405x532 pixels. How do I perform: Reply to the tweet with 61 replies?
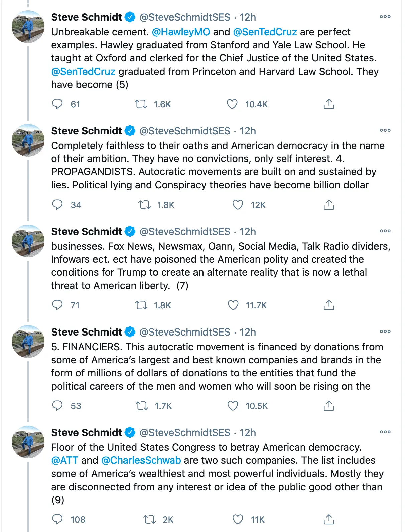pos(57,104)
